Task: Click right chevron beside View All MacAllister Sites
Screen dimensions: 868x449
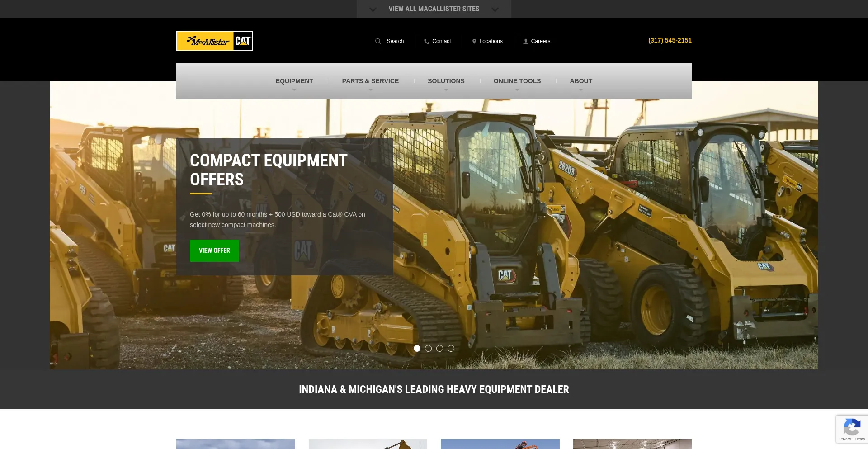Action: coord(495,9)
